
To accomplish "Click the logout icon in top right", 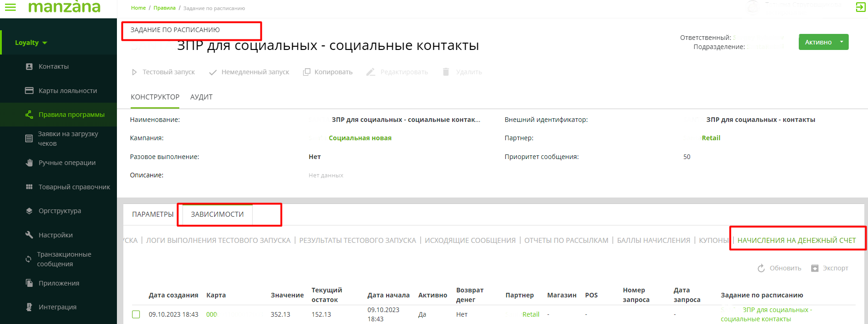I will coord(860,7).
